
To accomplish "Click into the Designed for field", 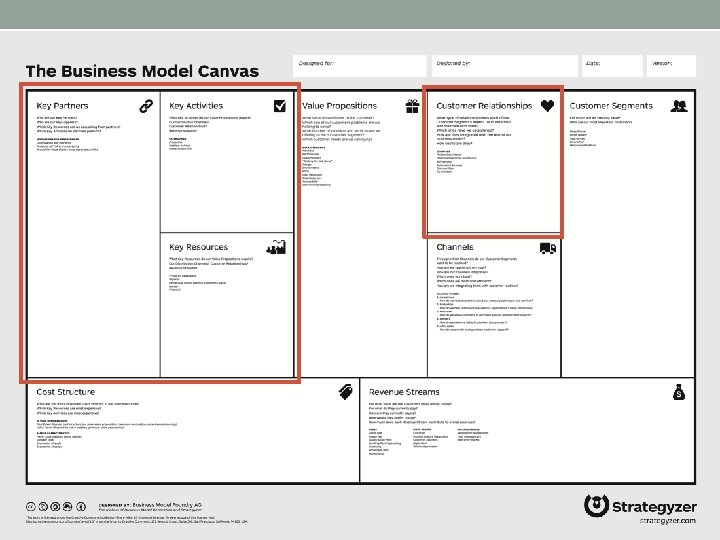I will click(360, 66).
